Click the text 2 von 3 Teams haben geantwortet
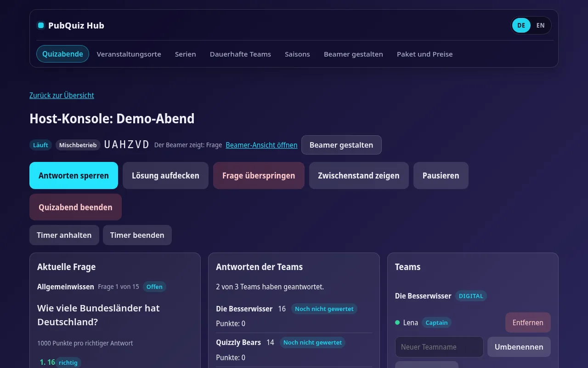Viewport: 588px width, 368px height. click(x=270, y=287)
